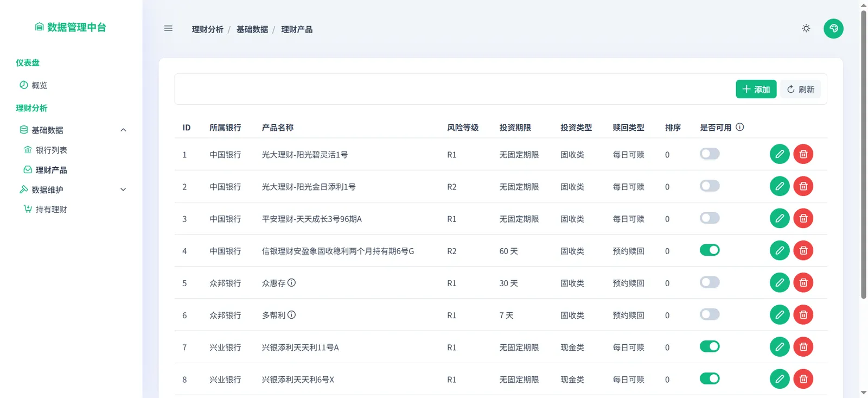
Task: Click info icon next to 多帮利
Action: 292,314
